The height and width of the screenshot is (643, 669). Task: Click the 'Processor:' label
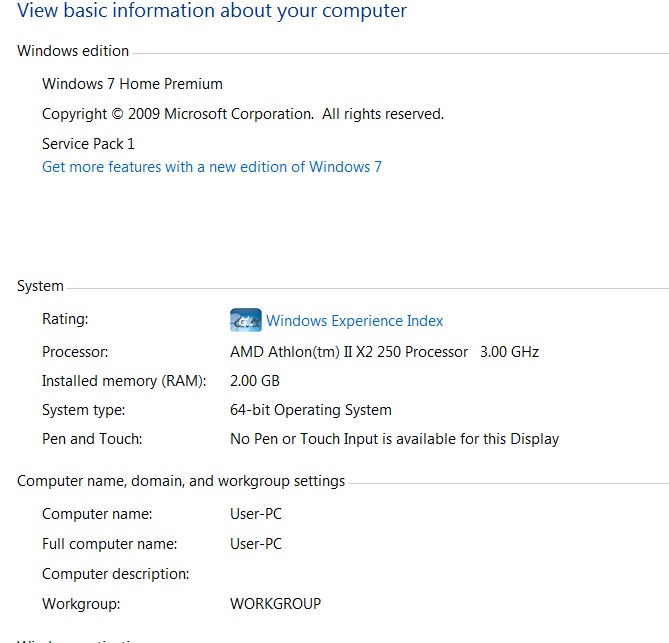click(75, 352)
